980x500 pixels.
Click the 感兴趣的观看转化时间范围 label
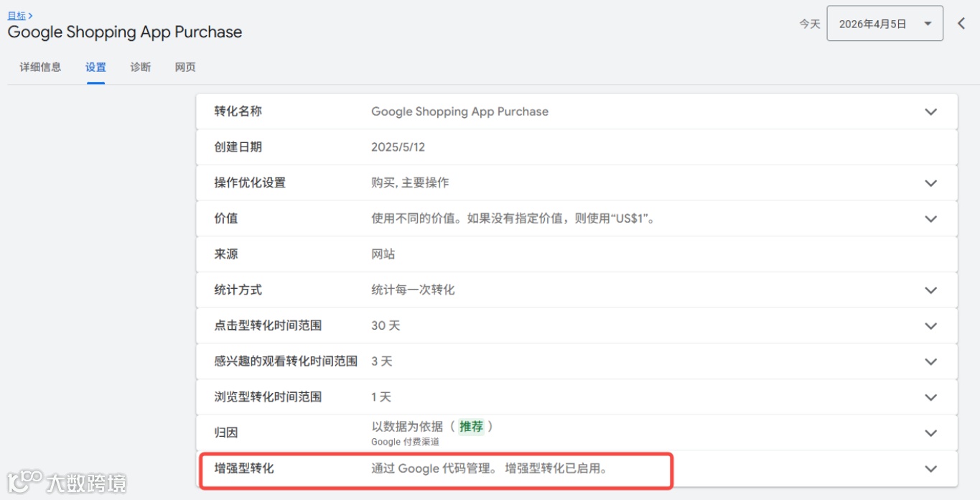tap(286, 361)
